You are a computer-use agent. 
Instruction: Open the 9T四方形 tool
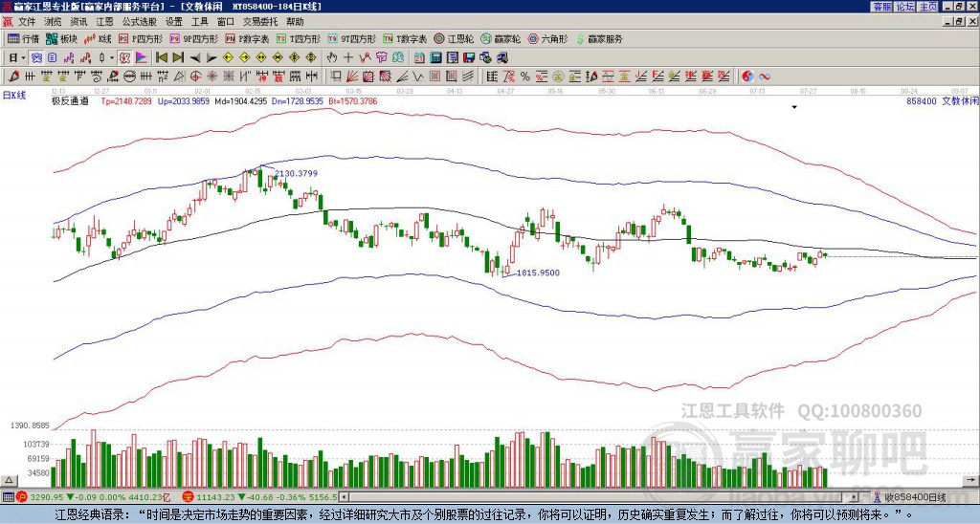(351, 38)
